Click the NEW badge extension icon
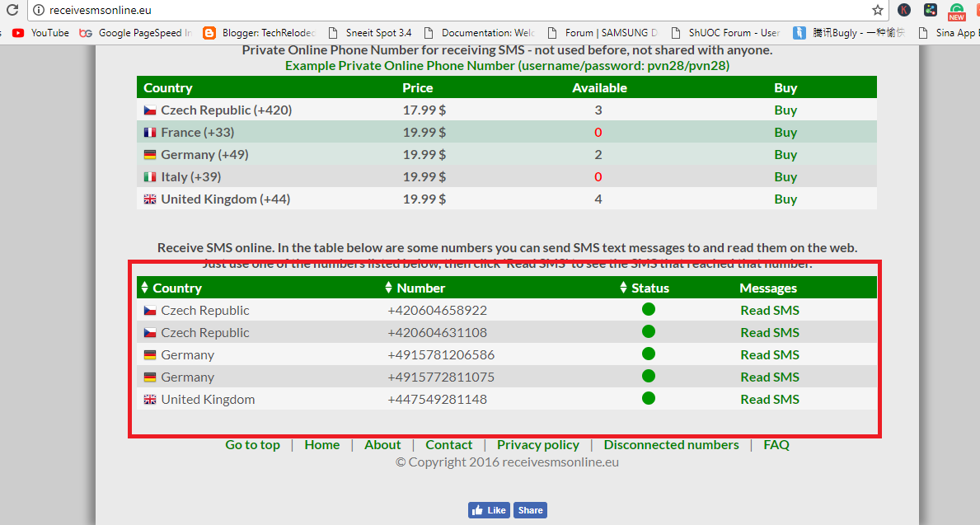980x525 pixels. [x=956, y=11]
